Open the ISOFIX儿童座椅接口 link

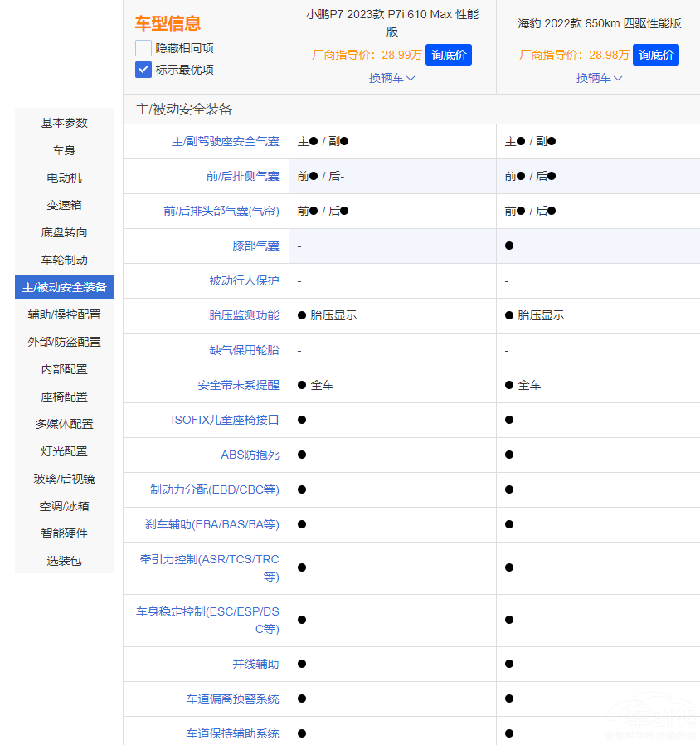pyautogui.click(x=226, y=420)
